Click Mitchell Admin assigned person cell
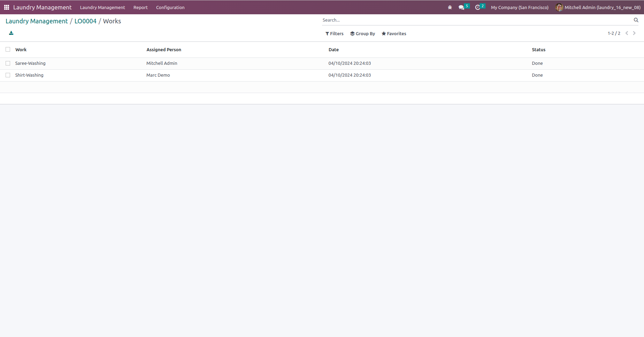The height and width of the screenshot is (337, 644). (x=162, y=63)
